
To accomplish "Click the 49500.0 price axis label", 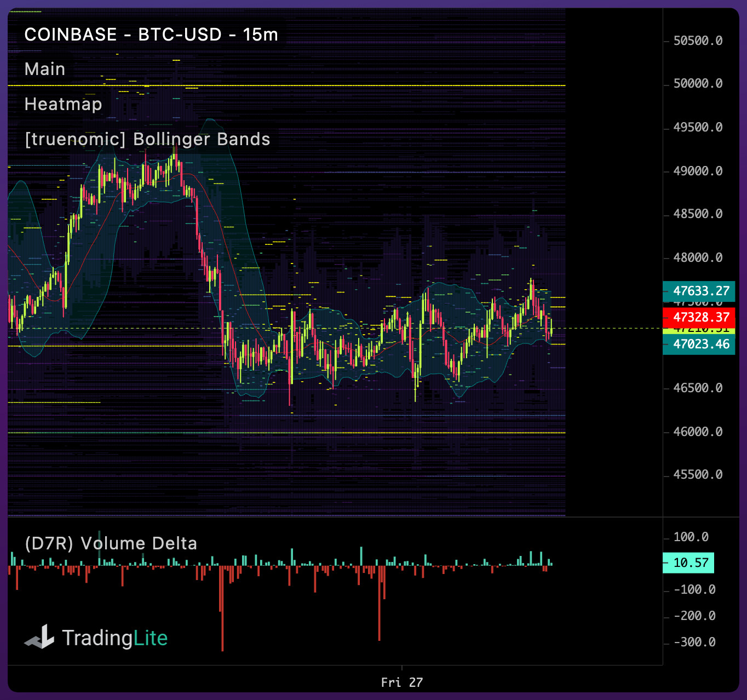I will pyautogui.click(x=698, y=127).
